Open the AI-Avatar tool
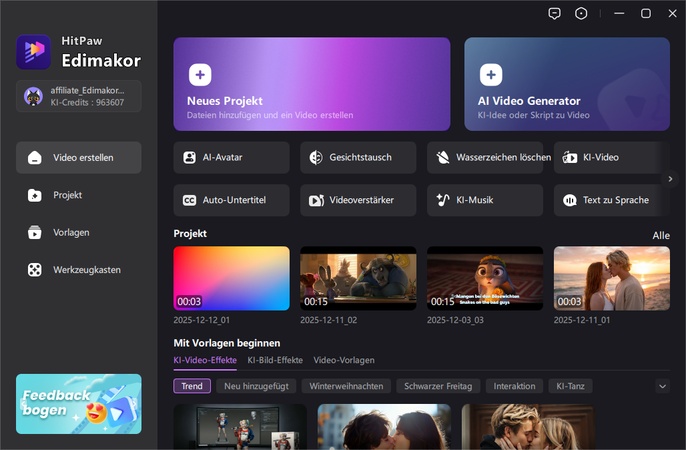This screenshot has width=686, height=450. (x=231, y=157)
